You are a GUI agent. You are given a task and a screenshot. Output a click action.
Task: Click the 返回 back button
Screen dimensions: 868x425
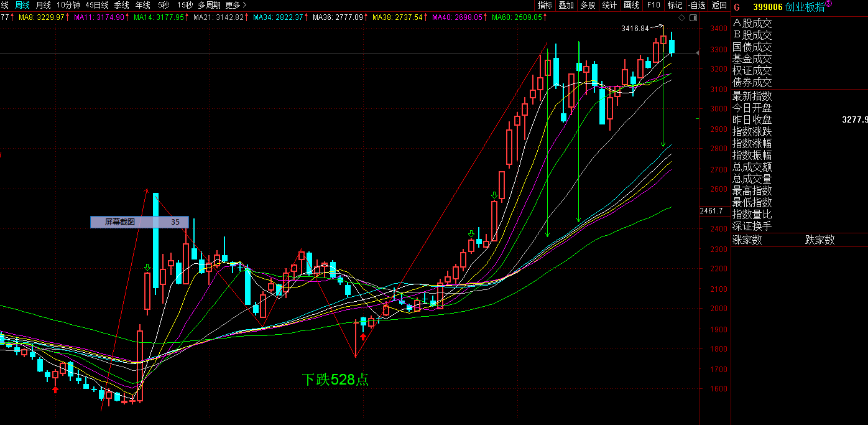[719, 5]
